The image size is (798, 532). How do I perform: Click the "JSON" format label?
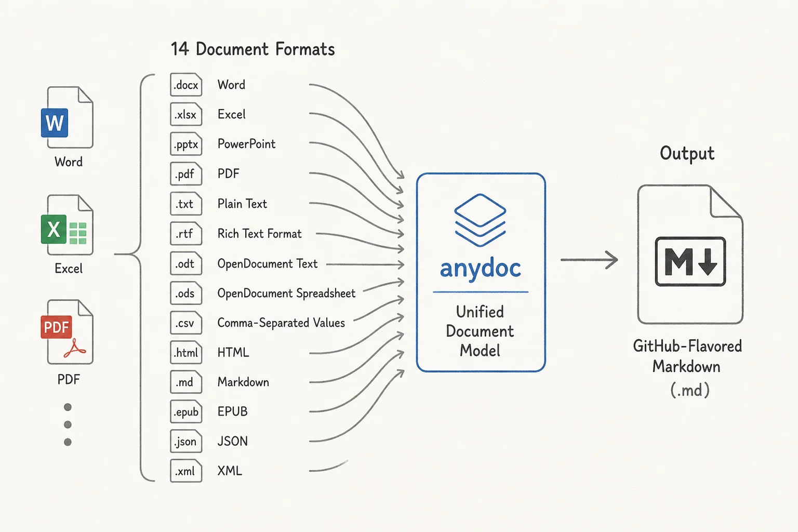click(232, 441)
